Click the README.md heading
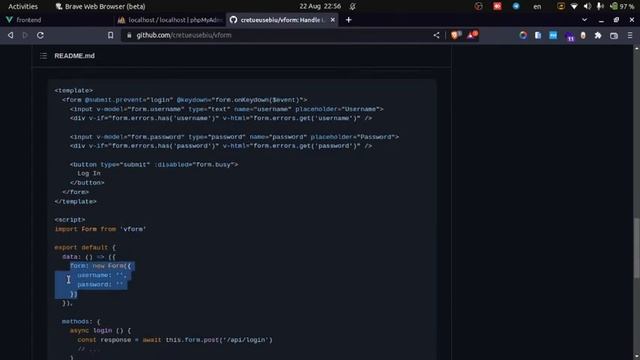 point(75,56)
